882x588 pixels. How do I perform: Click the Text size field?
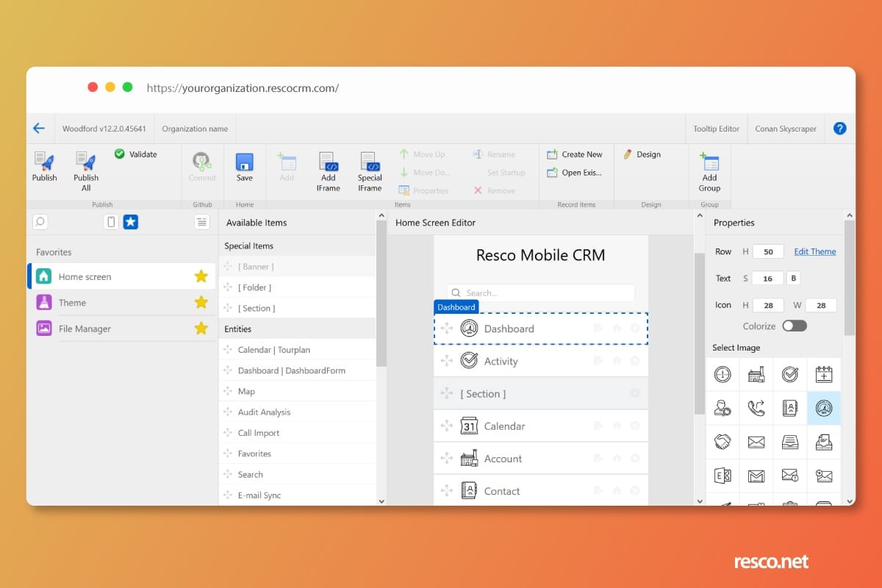pyautogui.click(x=768, y=279)
